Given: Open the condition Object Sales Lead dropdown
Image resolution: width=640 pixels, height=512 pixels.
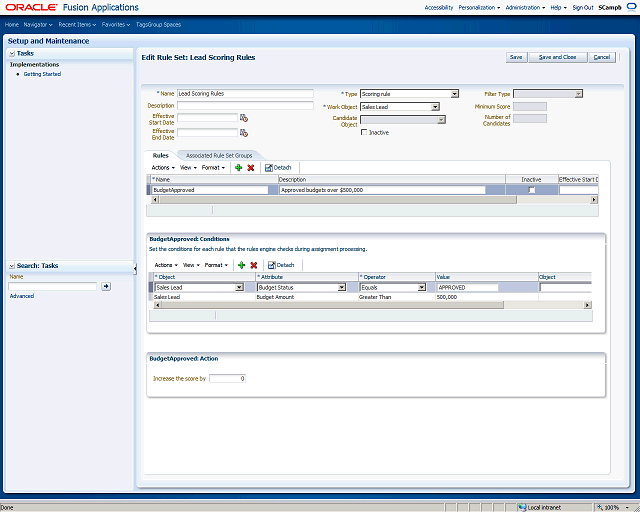Looking at the screenshot, I should point(239,287).
